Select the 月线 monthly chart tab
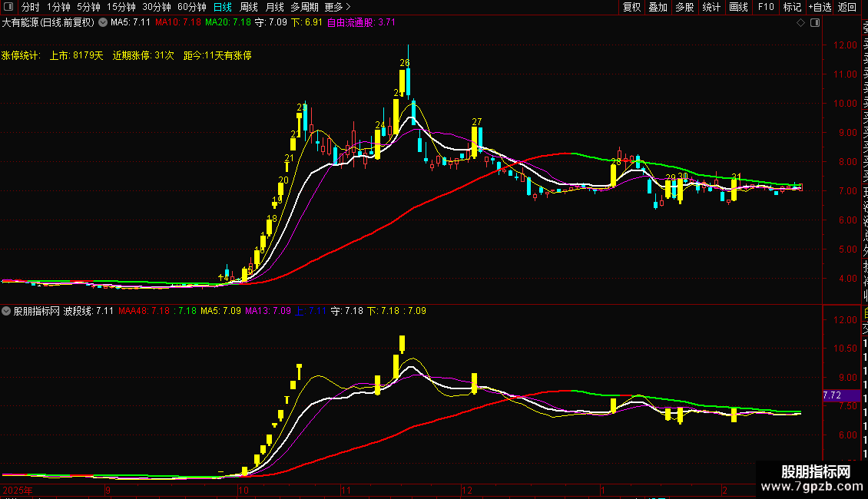This screenshot has width=868, height=499. [274, 7]
